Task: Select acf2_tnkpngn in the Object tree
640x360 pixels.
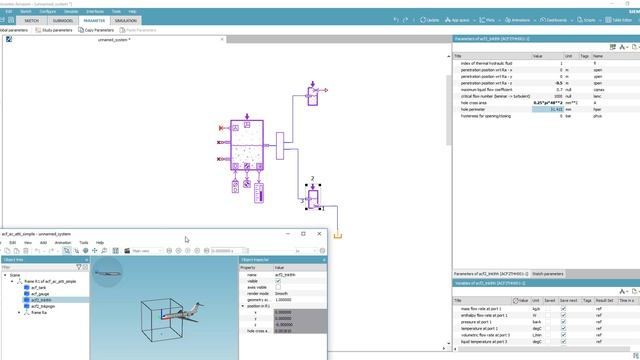Action: point(43,306)
